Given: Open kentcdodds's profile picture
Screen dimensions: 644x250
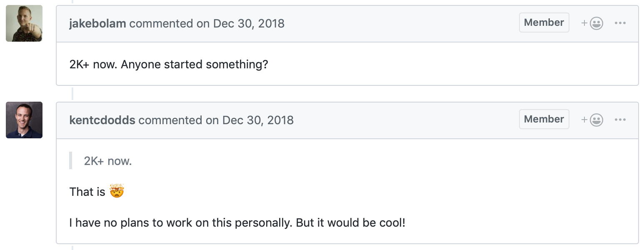Looking at the screenshot, I should pos(24,120).
